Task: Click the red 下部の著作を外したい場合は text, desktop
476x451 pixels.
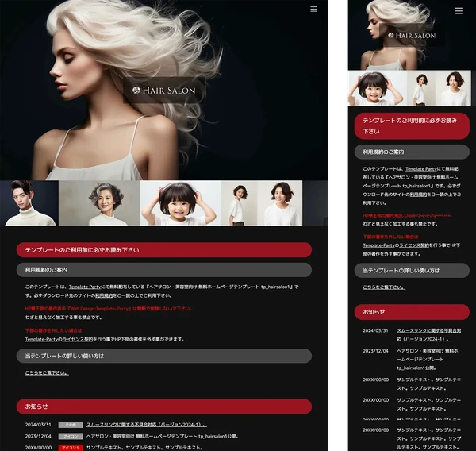Action: [53, 330]
